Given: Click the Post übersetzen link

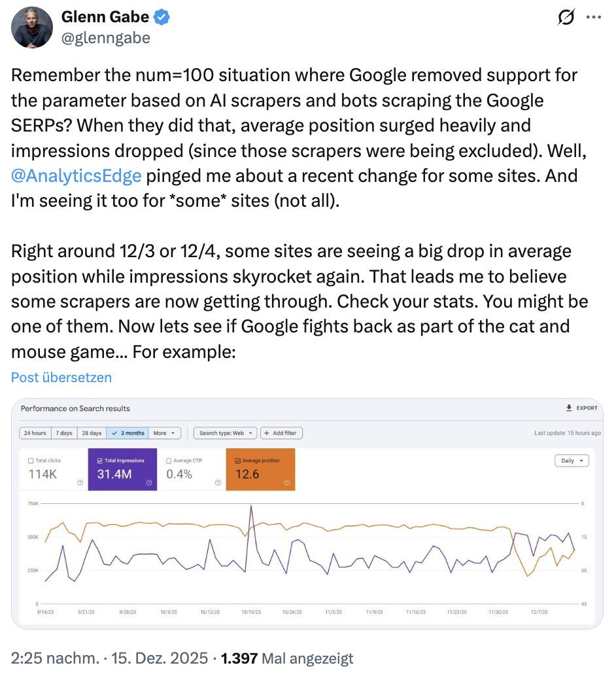Looking at the screenshot, I should 61,378.
